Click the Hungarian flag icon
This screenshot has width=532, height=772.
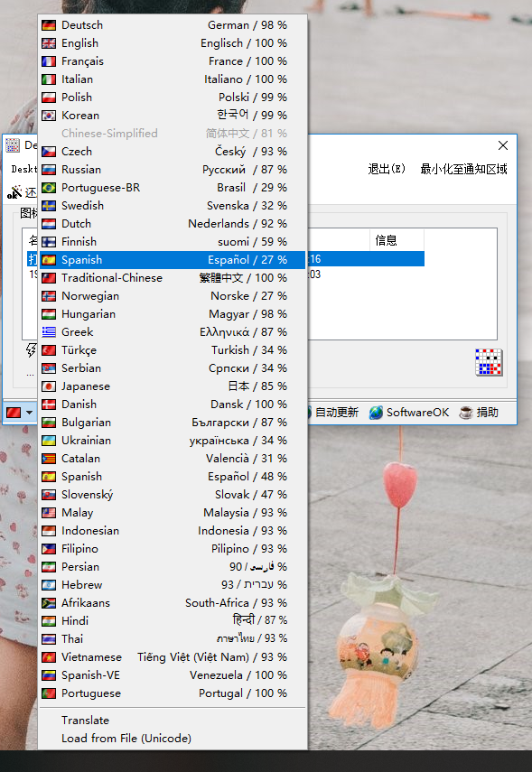49,314
